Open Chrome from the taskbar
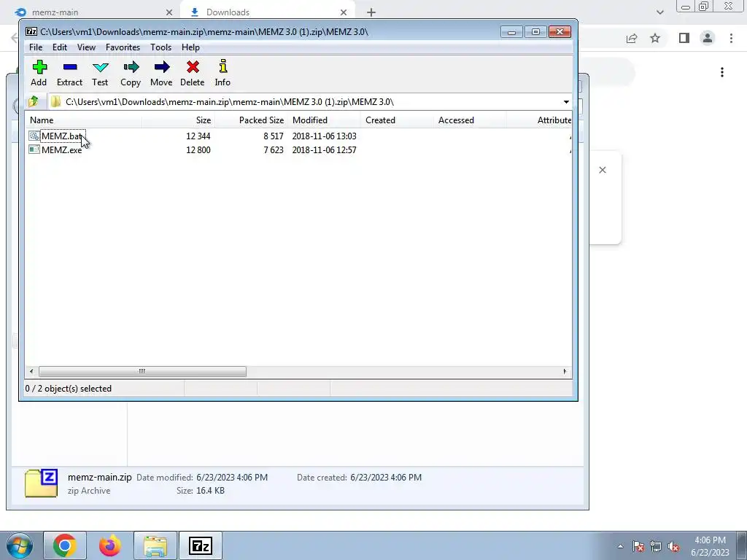747x560 pixels. click(65, 545)
